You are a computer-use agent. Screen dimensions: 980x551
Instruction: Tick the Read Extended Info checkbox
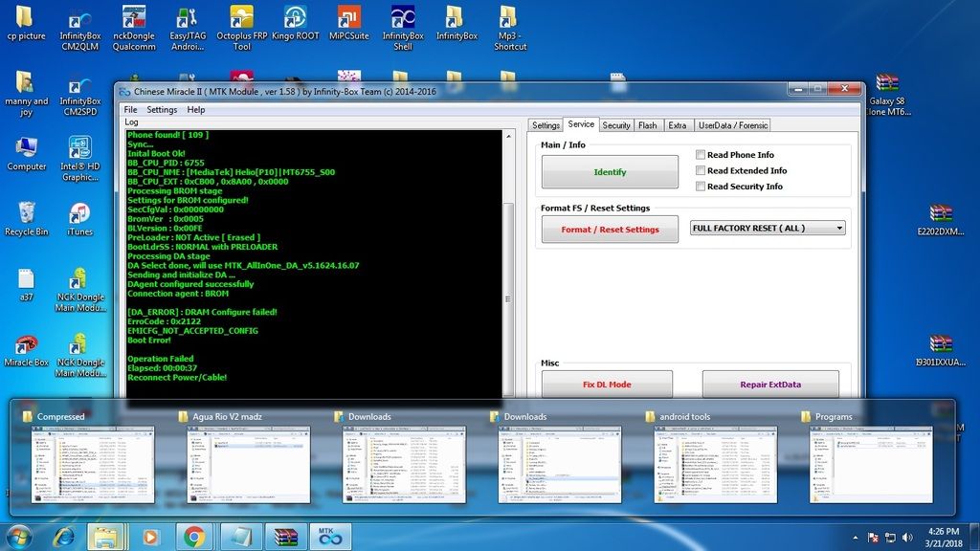(701, 170)
